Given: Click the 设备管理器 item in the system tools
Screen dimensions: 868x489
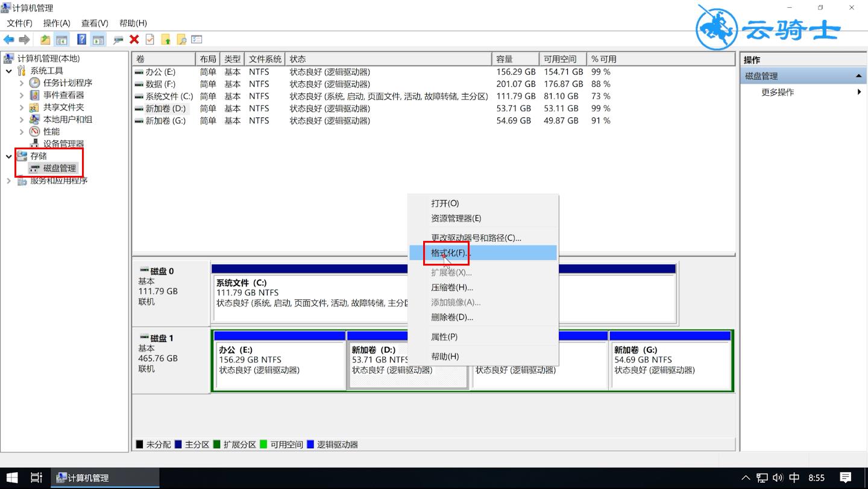Looking at the screenshot, I should click(63, 143).
